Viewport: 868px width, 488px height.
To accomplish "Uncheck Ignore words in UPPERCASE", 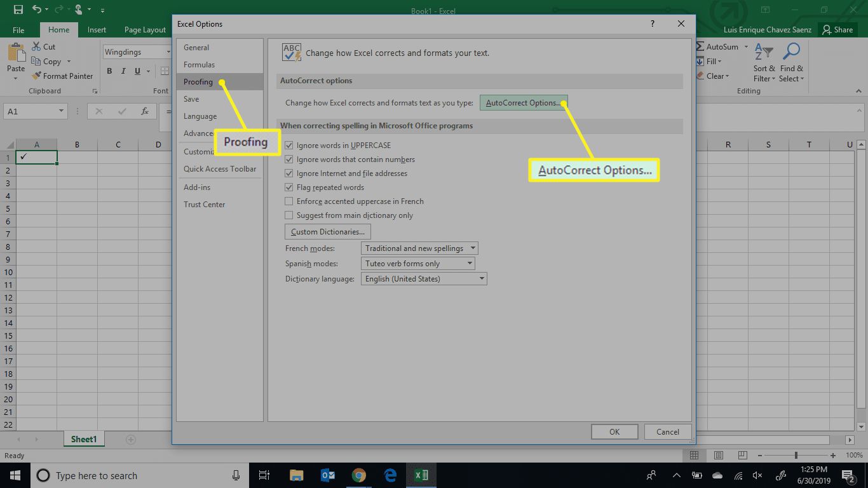I will (289, 146).
